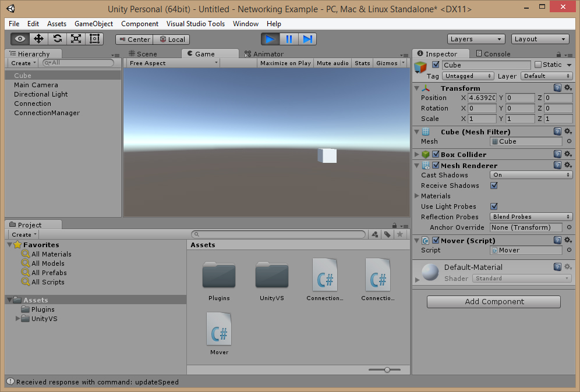
Task: Toggle the Inspector lock icon
Action: click(558, 54)
